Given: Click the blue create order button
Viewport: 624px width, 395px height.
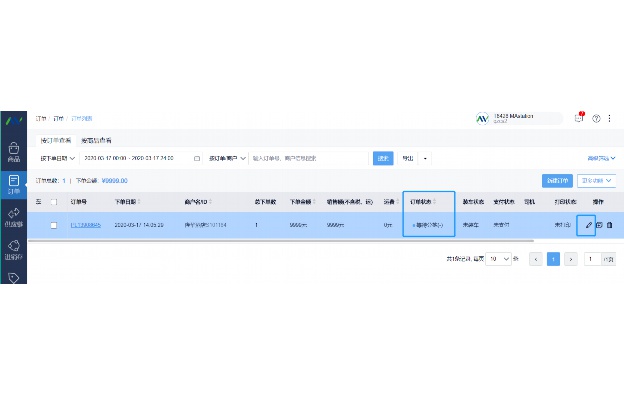Looking at the screenshot, I should tap(557, 181).
